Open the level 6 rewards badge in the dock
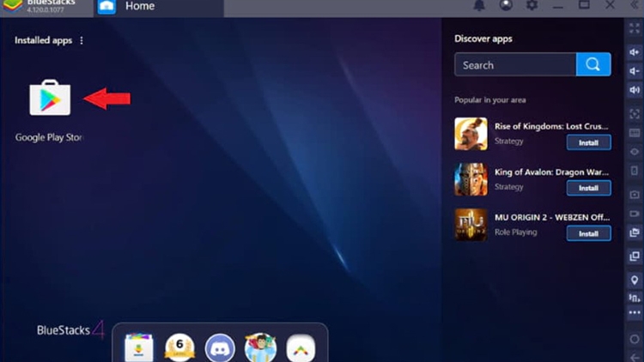This screenshot has width=644, height=362. click(x=179, y=347)
